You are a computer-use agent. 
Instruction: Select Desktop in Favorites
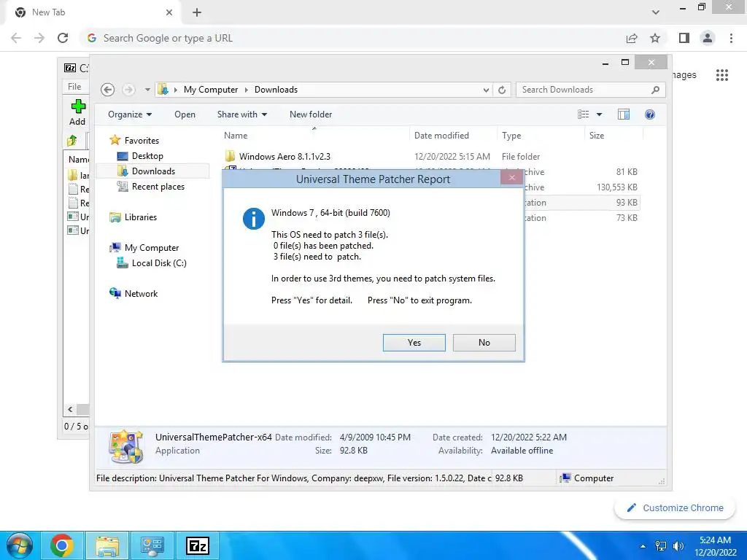(147, 156)
